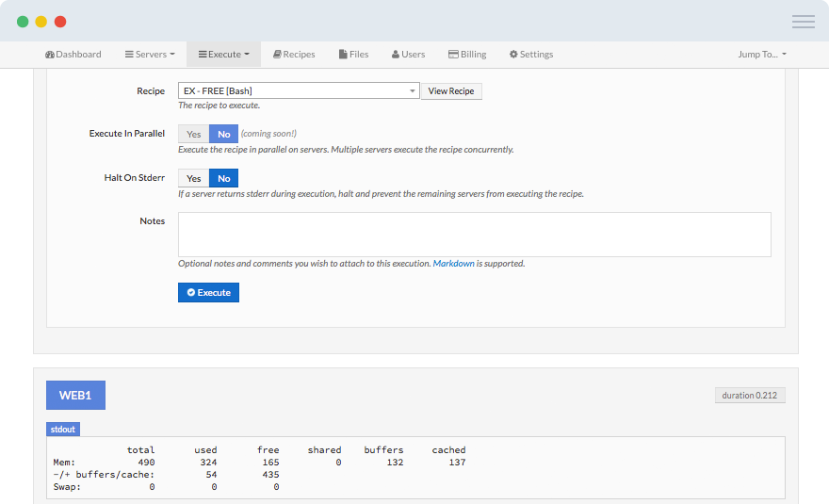Click the '(coming soon!)' note
Image resolution: width=829 pixels, height=504 pixels.
pos(268,133)
